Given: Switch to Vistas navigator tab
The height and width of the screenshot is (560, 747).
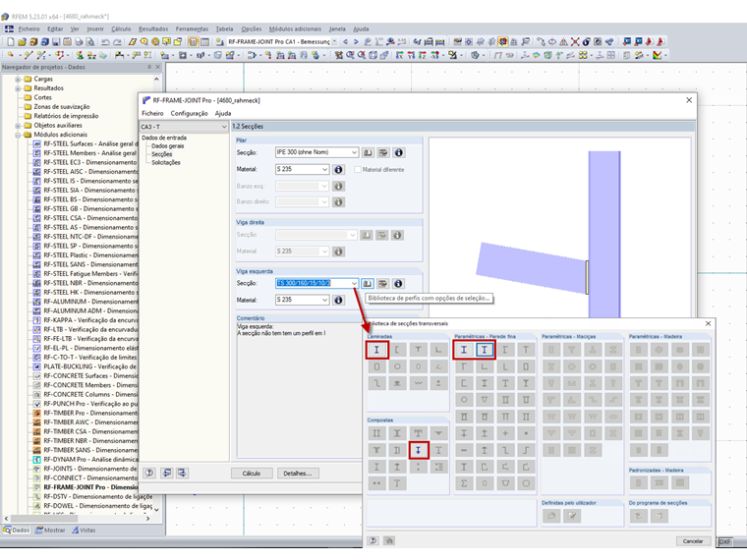Looking at the screenshot, I should (x=84, y=530).
